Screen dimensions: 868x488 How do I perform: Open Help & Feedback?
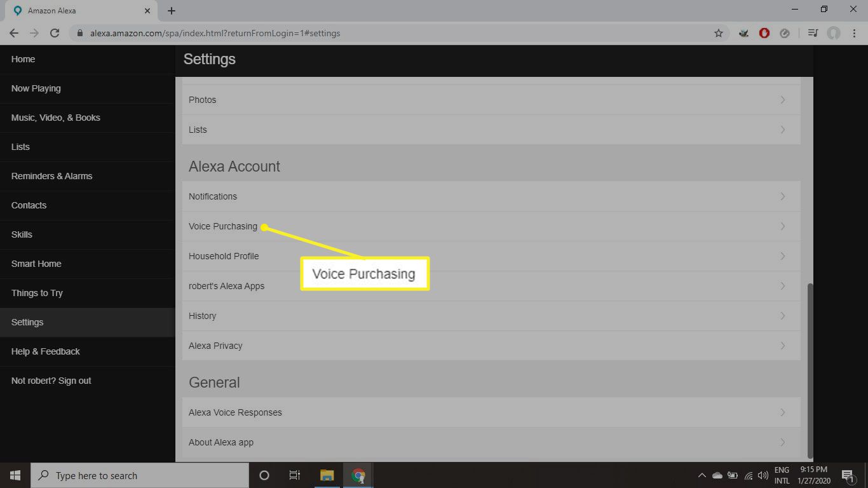[x=87, y=351]
